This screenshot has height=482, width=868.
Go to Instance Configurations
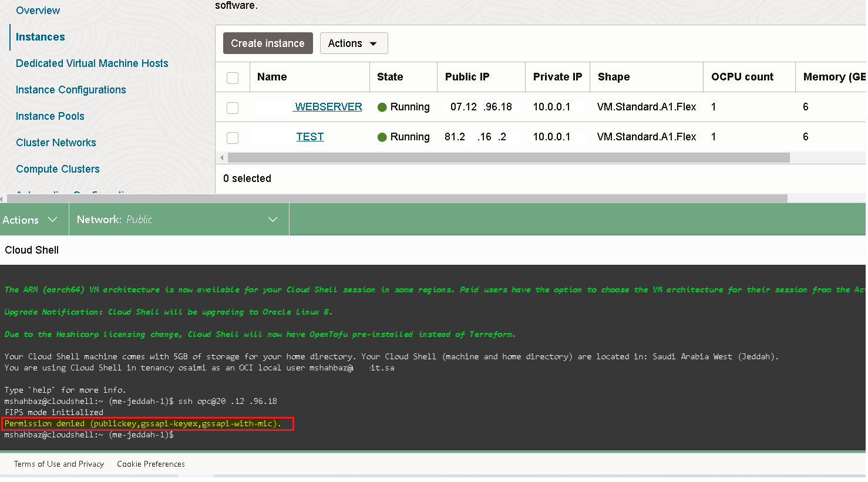pyautogui.click(x=70, y=90)
